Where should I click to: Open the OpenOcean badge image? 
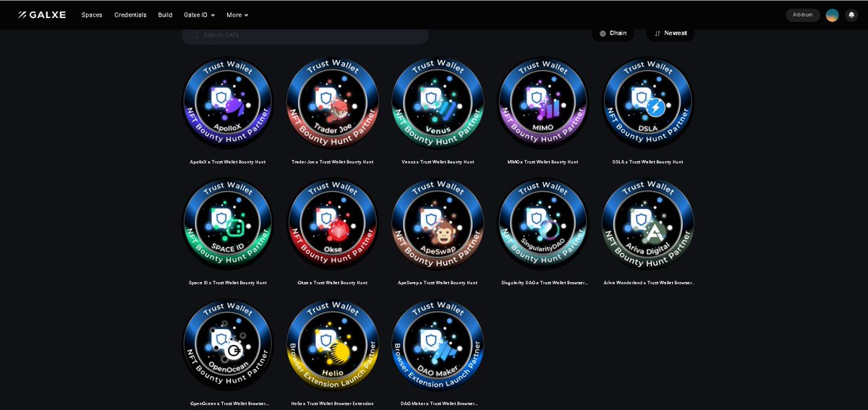[x=227, y=345]
